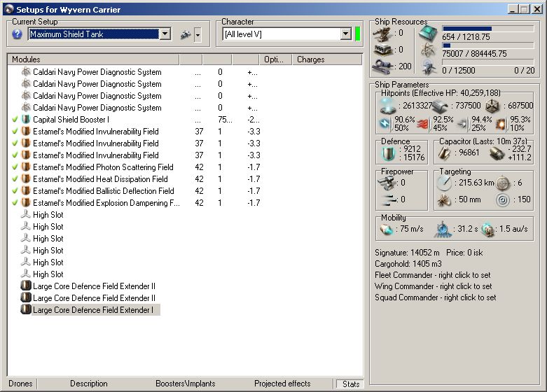Click the thermal resistance icon showing 92.5%
The width and height of the screenshot is (547, 392).
click(x=423, y=124)
